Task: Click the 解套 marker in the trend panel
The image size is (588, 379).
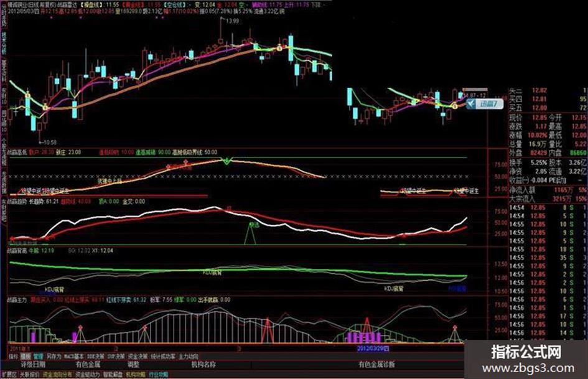Action: coord(254,225)
